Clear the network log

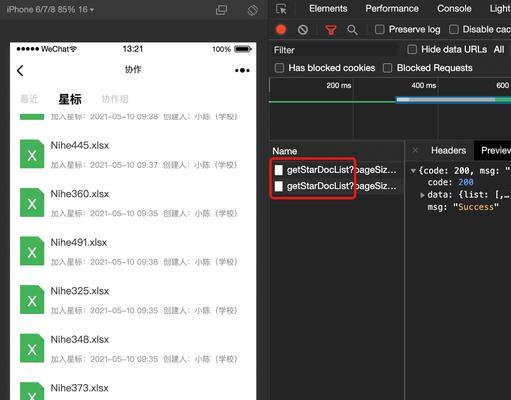coord(303,30)
